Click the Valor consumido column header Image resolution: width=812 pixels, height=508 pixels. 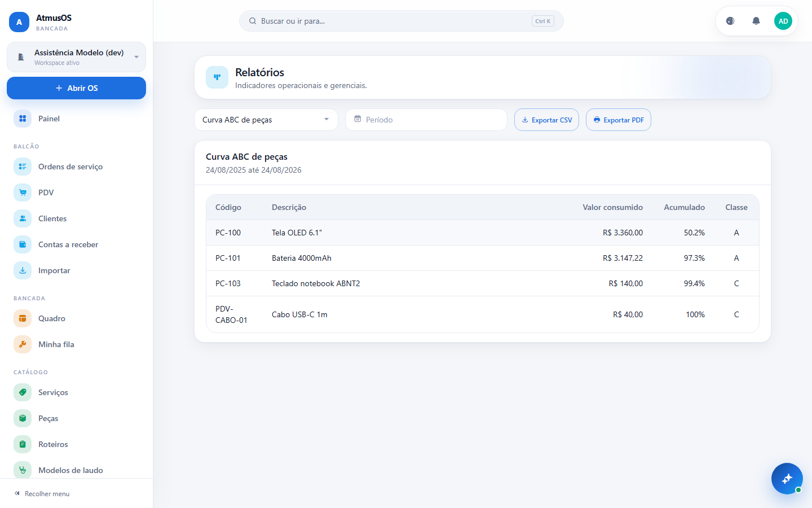pos(612,207)
